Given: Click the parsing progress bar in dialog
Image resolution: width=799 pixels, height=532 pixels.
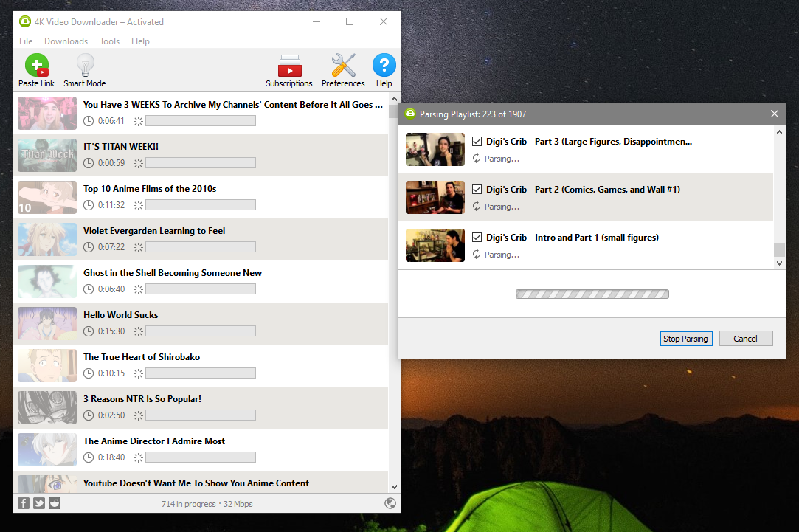Looking at the screenshot, I should 592,294.
